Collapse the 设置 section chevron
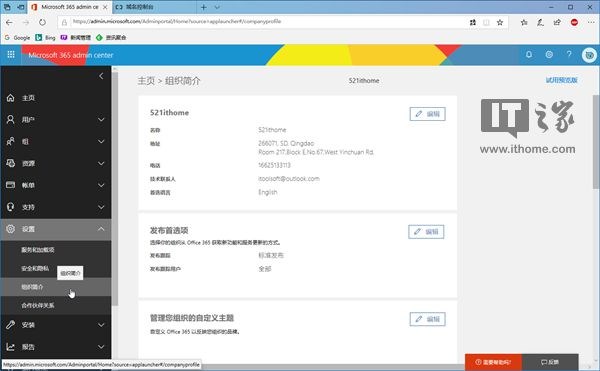 pyautogui.click(x=101, y=229)
